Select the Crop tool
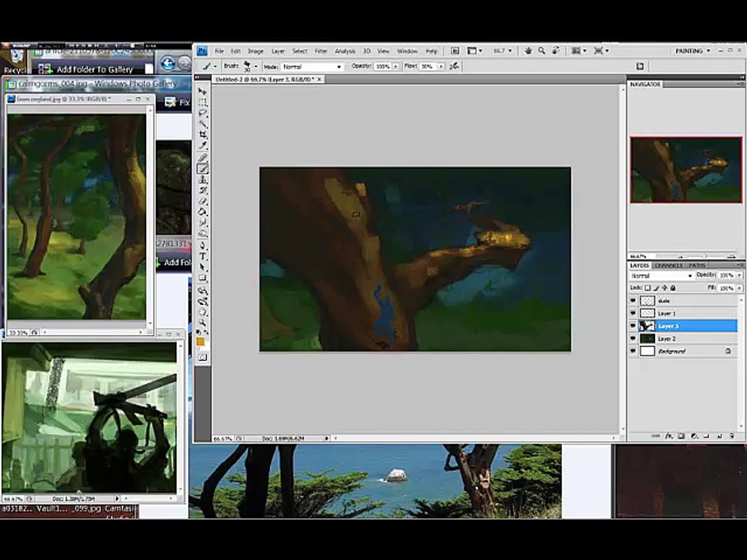 [202, 135]
